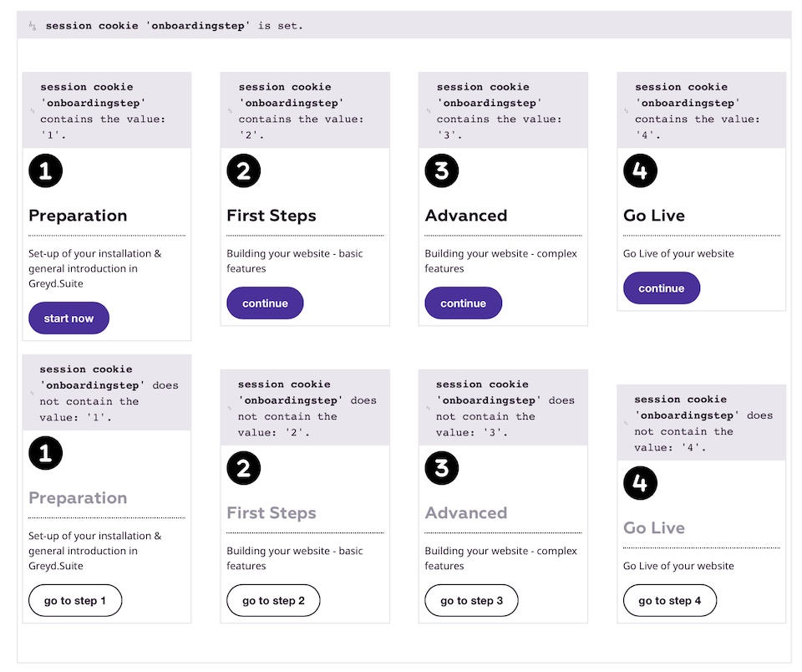Click the 'go to step 1' button
This screenshot has width=802, height=672.
[75, 600]
